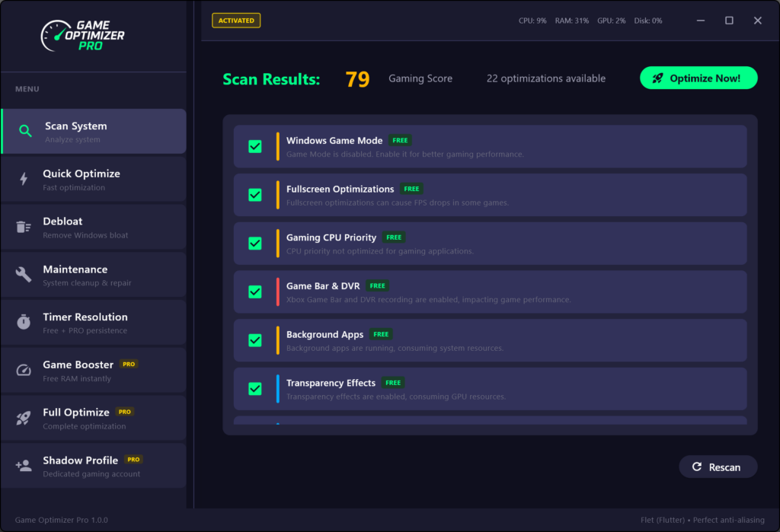780x532 pixels.
Task: Uncheck the Windows Game Mode checkbox
Action: click(255, 146)
